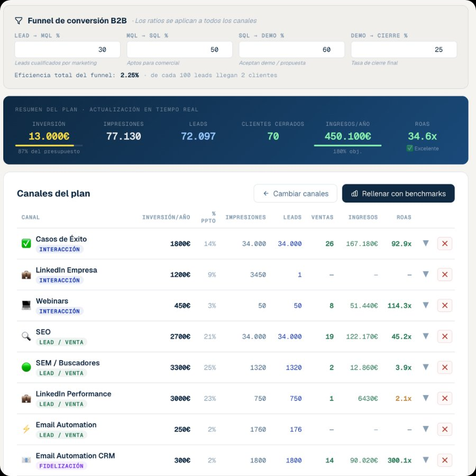Image resolution: width=476 pixels, height=476 pixels.
Task: Remove the LinkedIn Empresa channel
Action: tap(445, 274)
